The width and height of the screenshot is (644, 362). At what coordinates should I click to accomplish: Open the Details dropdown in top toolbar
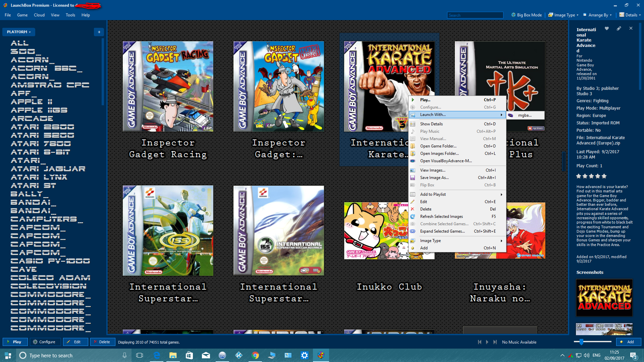pos(630,15)
